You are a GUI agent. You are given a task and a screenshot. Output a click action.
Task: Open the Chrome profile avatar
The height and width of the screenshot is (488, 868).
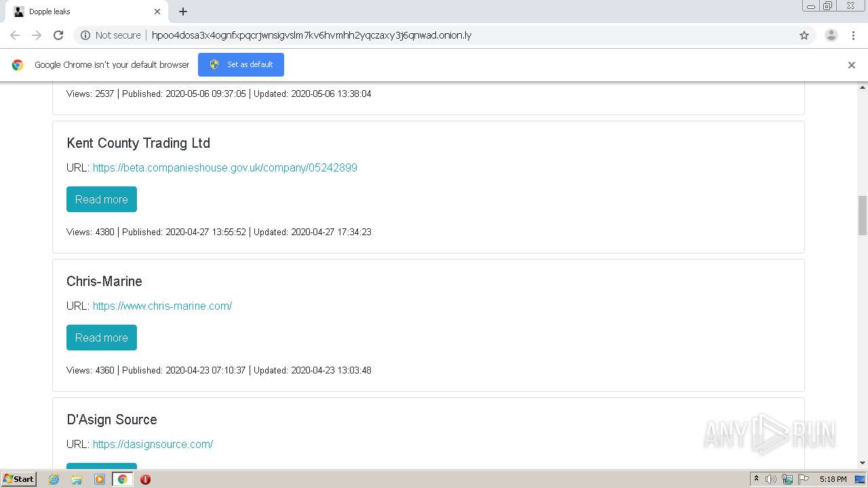pos(831,35)
